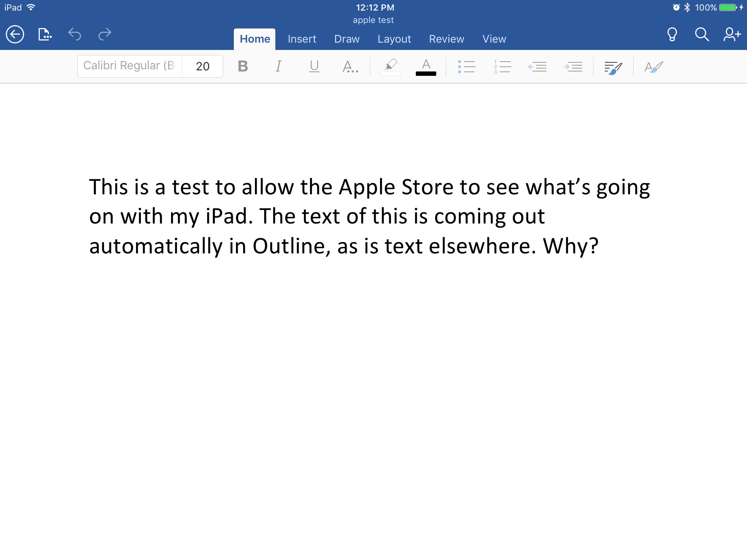Open sharing with the add person button

click(731, 34)
